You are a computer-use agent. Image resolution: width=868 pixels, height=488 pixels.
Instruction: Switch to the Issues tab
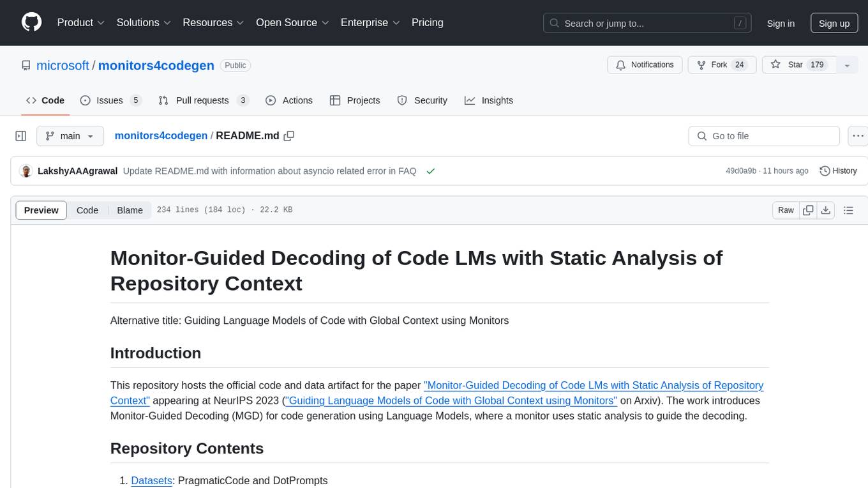[x=110, y=100]
